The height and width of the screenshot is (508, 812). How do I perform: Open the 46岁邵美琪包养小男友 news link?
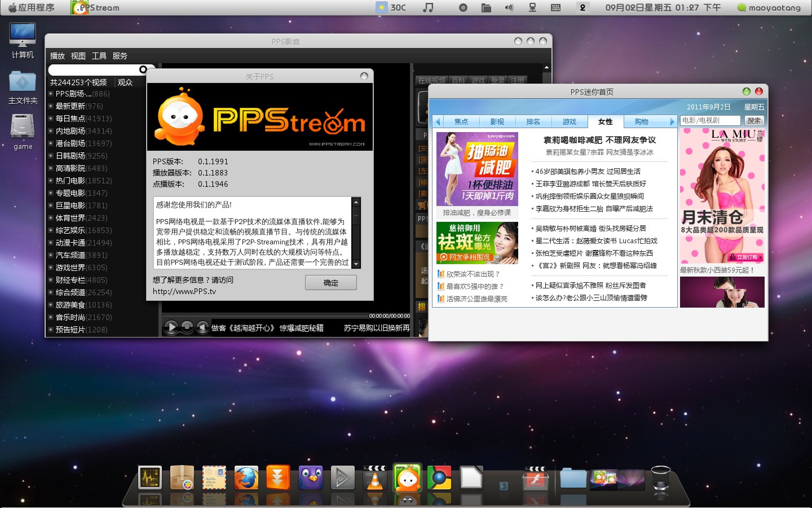coord(588,171)
